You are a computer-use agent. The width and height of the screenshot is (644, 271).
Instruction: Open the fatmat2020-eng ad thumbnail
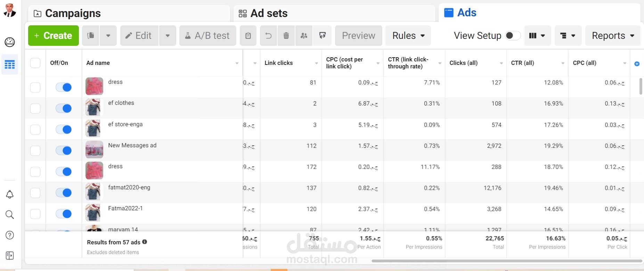(x=94, y=192)
